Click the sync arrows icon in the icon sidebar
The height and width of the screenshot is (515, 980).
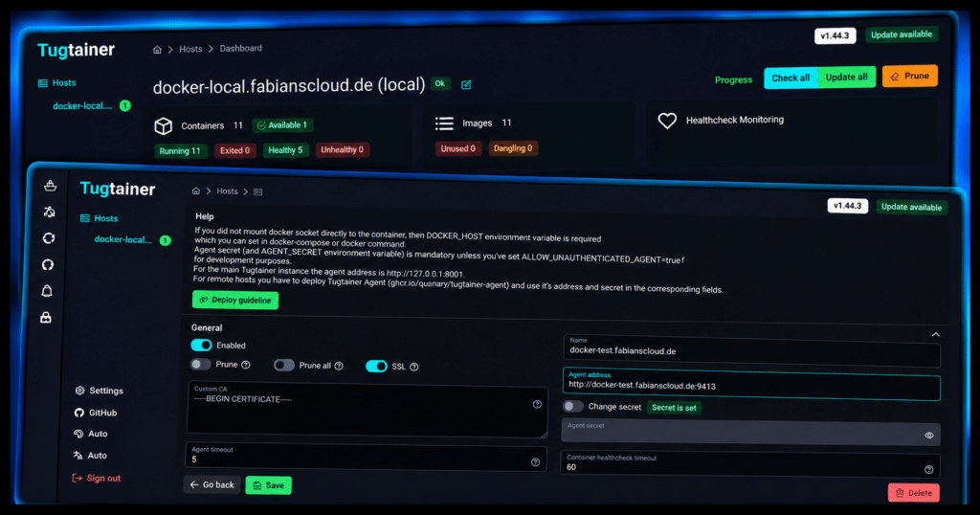pyautogui.click(x=48, y=238)
